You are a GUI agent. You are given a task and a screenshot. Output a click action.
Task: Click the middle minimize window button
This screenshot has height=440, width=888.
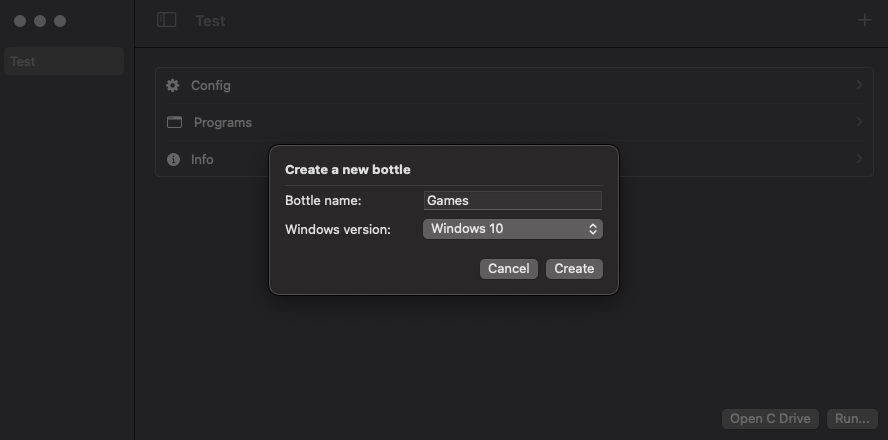point(40,21)
